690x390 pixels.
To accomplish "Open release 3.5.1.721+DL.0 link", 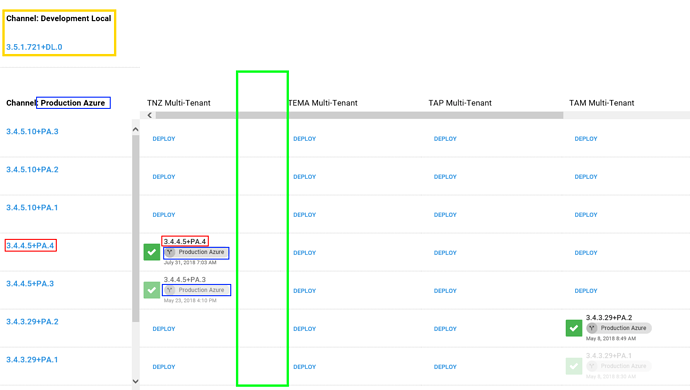I will tap(34, 47).
